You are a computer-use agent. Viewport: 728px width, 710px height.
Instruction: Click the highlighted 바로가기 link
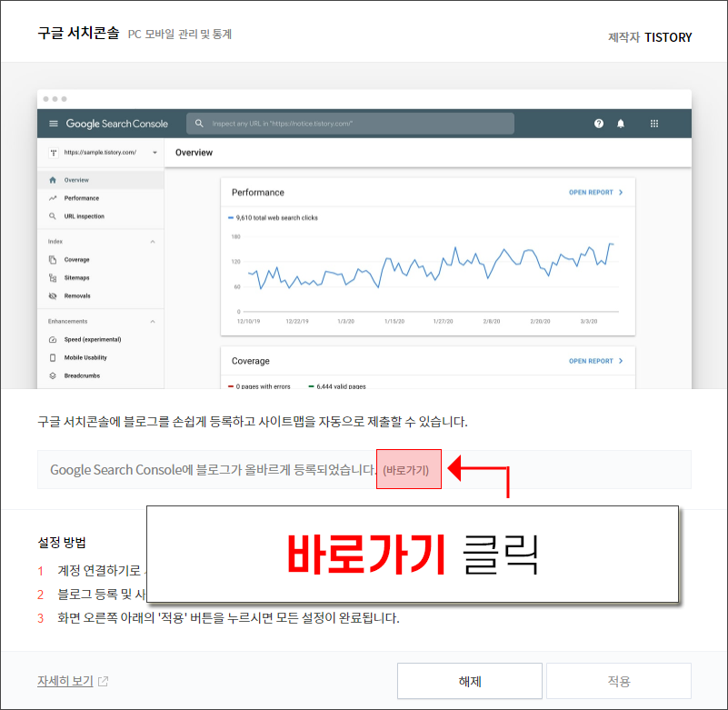pos(408,468)
